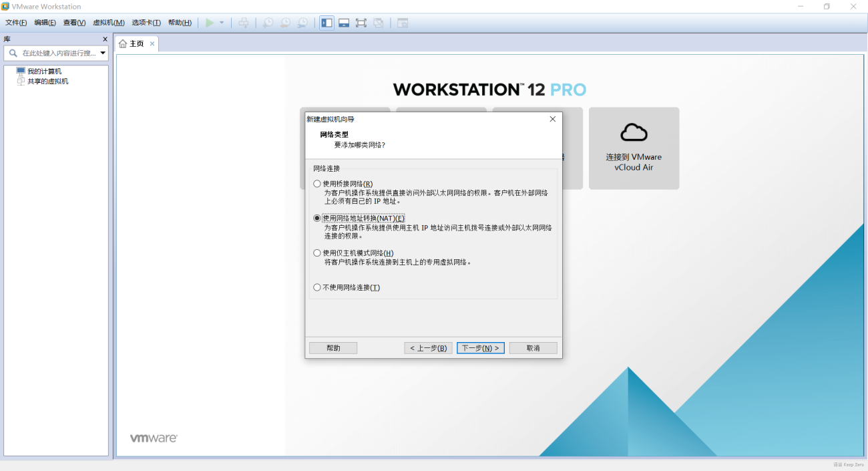Click the revert to snapshot icon
The image size is (868, 471).
(285, 23)
